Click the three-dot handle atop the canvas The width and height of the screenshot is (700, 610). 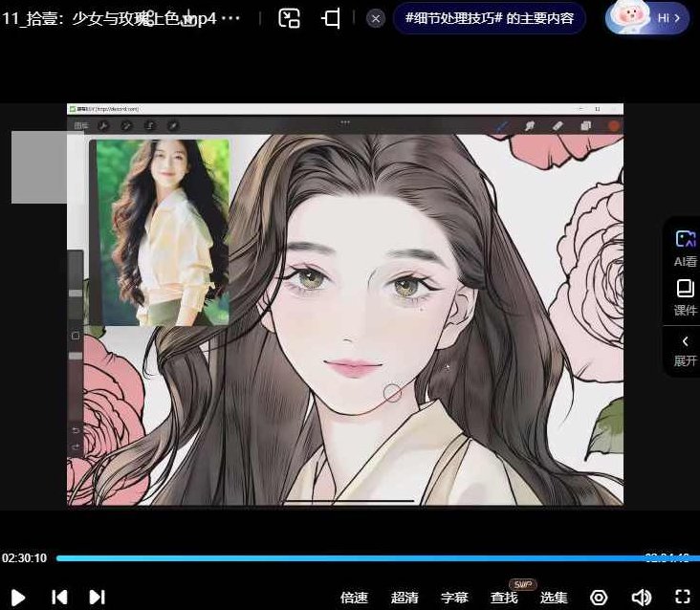(x=345, y=122)
